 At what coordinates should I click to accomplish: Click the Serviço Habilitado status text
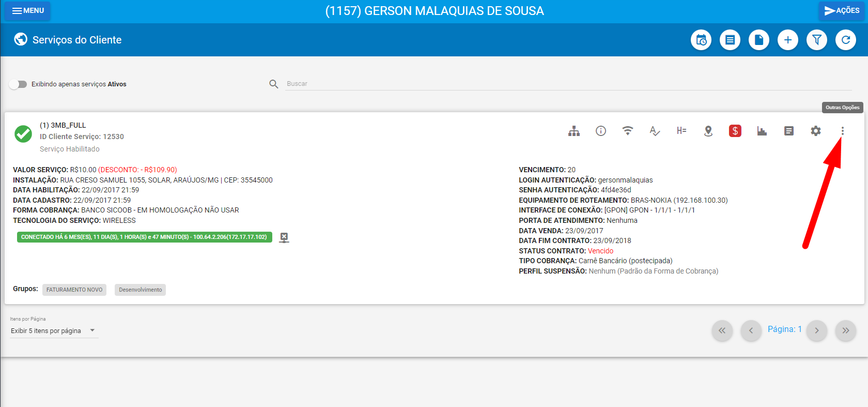70,149
